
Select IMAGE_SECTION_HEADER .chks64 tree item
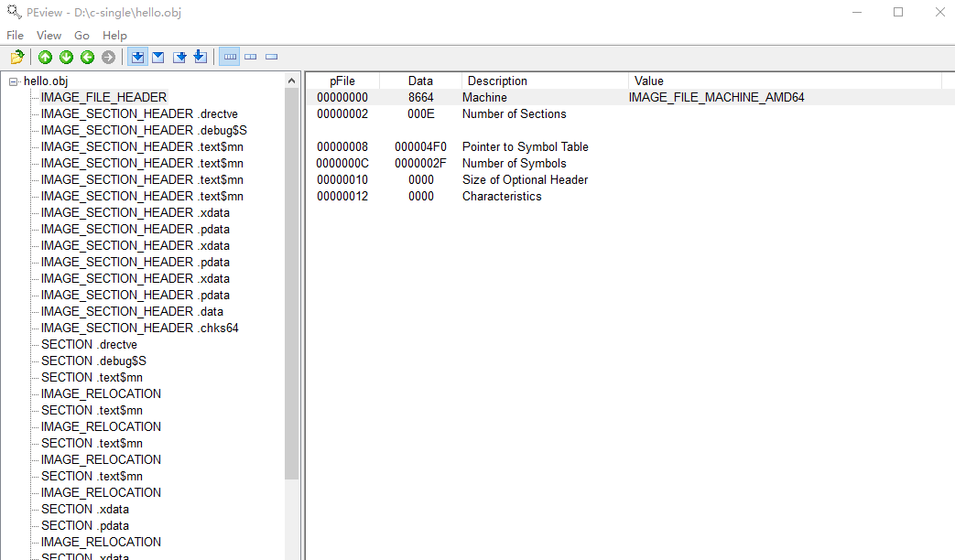(139, 328)
